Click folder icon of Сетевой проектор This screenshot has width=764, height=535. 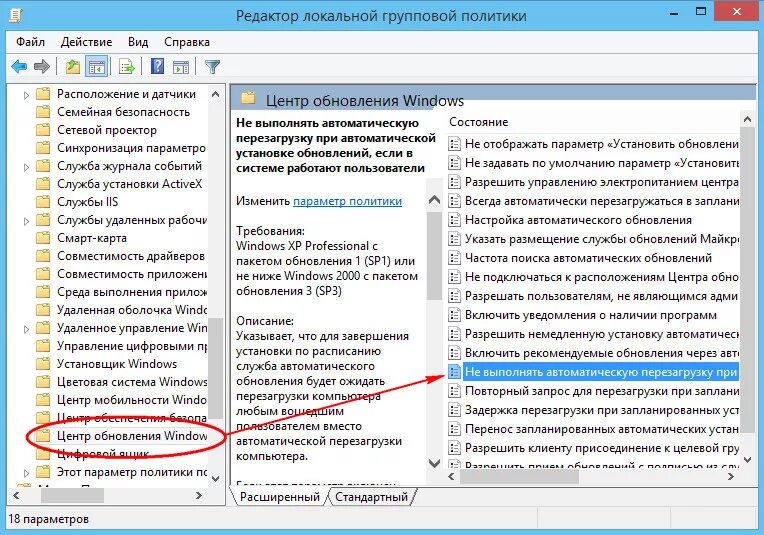pyautogui.click(x=43, y=130)
